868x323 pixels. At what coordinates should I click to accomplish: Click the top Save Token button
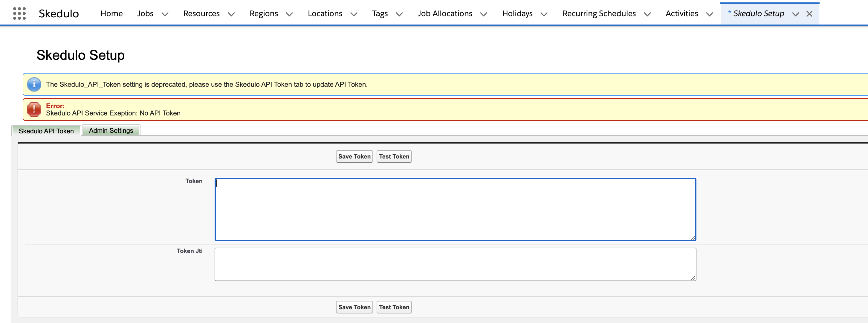point(354,156)
